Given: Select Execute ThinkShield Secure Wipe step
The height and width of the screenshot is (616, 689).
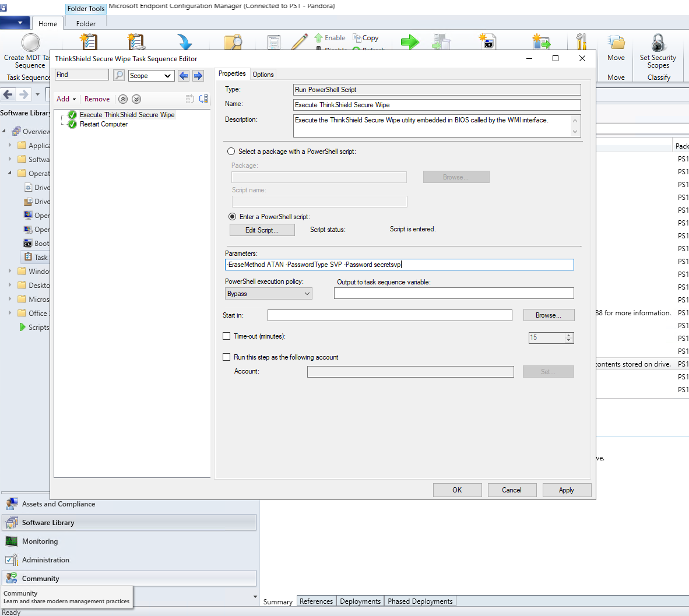Looking at the screenshot, I should click(127, 115).
